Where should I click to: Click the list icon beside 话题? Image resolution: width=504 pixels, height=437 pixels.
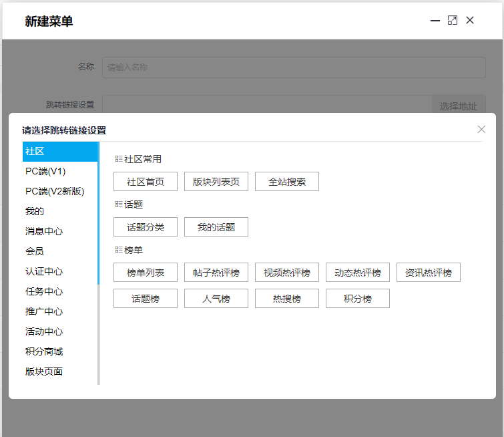119,204
